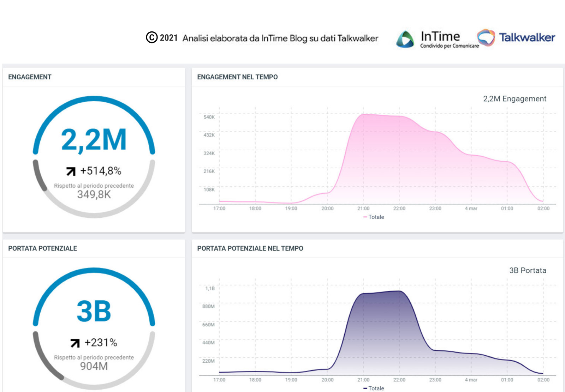Open the InTime wordmark link

(x=440, y=36)
